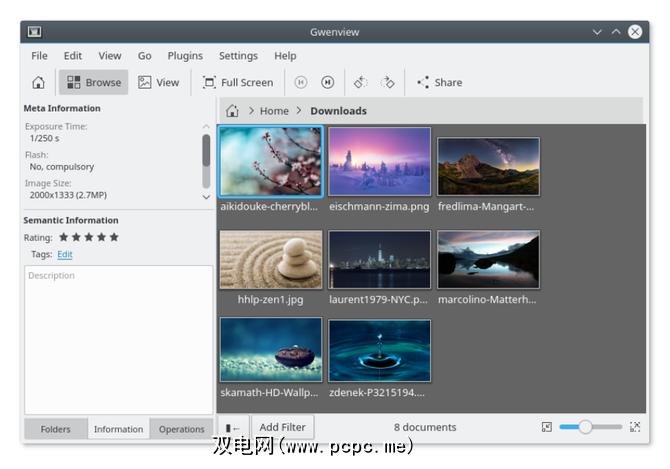Rotate image left using toolbar icon
670x469 pixels.
click(x=361, y=83)
